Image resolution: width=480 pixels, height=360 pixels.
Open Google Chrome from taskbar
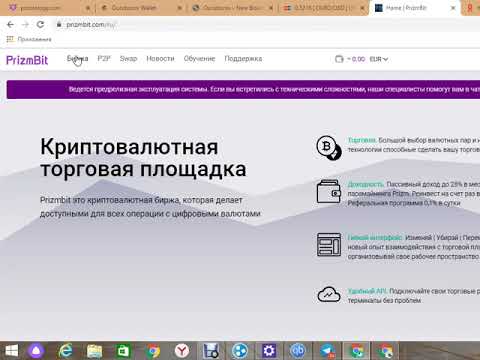tap(153, 351)
